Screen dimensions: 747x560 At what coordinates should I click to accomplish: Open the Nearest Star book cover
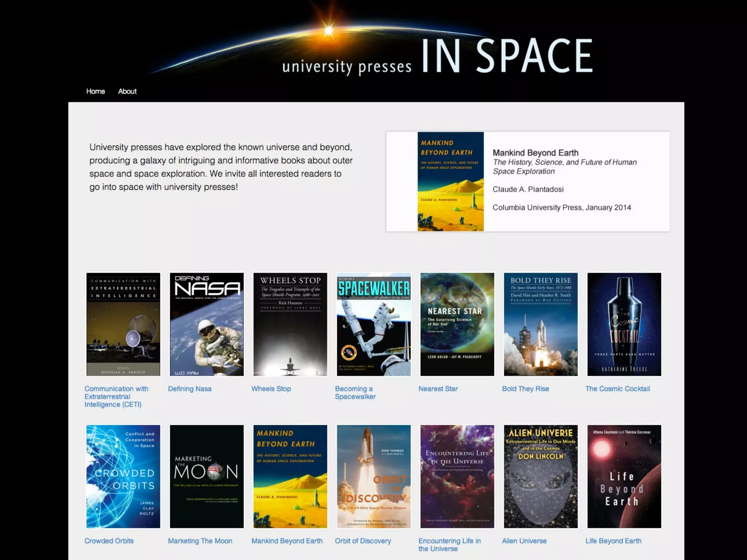[x=457, y=324]
